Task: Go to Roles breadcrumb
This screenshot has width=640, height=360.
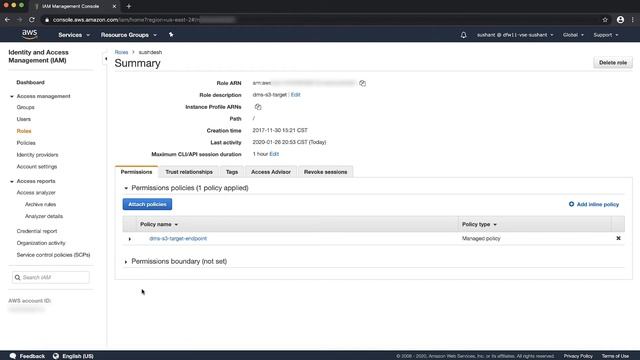Action: 121,52
